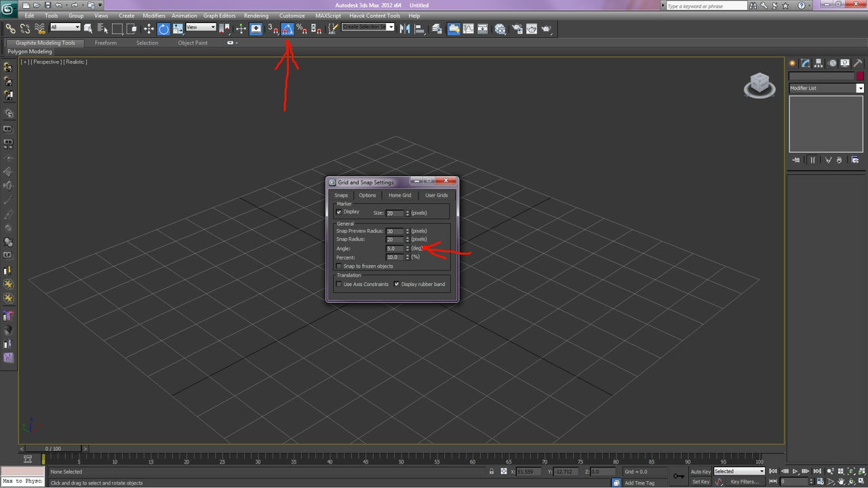Toggle 3D Snaps button

tap(273, 28)
